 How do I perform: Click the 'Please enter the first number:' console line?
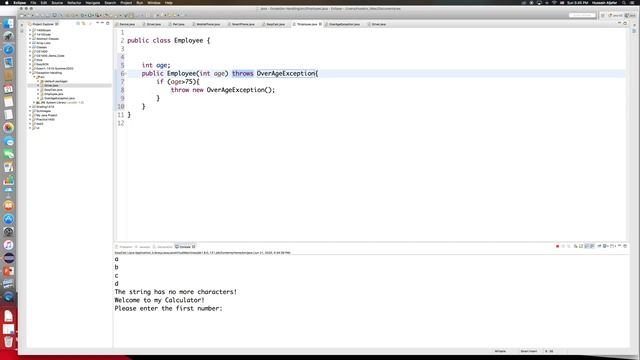168,309
